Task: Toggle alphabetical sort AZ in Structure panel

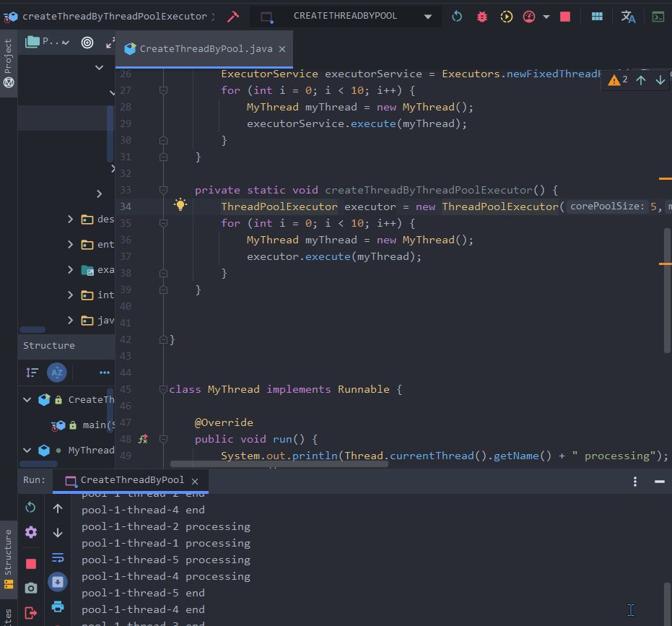Action: point(57,373)
